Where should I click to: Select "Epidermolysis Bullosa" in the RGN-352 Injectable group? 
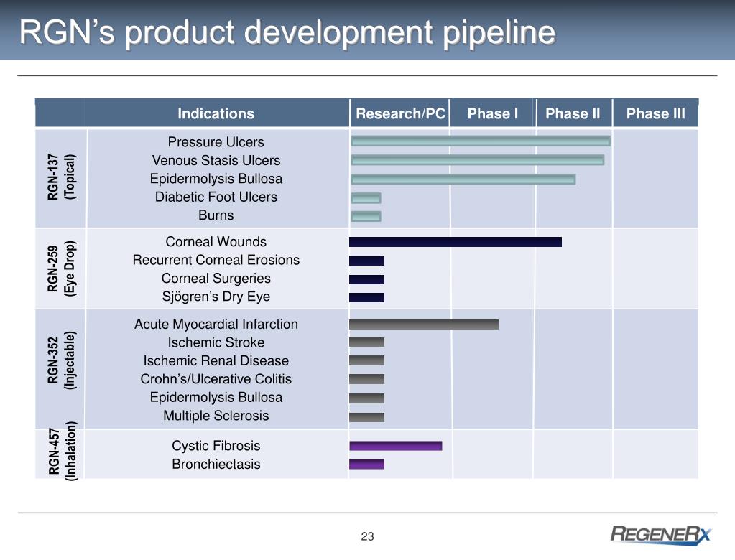click(216, 397)
